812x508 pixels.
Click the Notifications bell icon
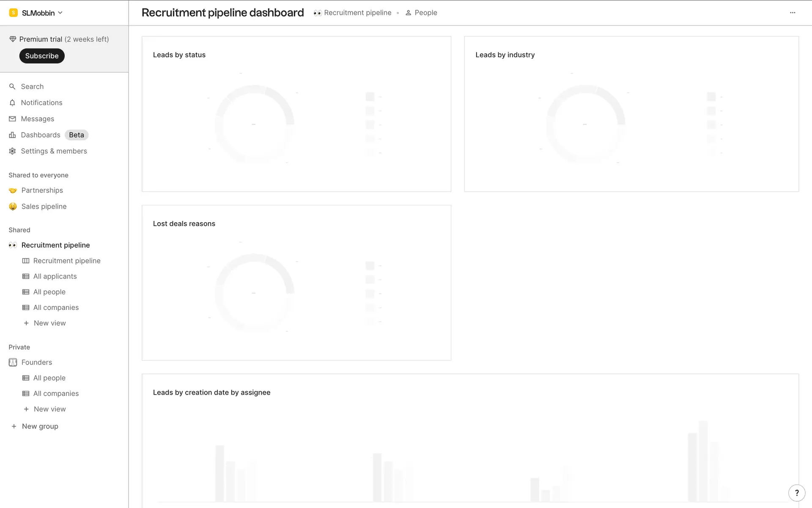coord(12,102)
